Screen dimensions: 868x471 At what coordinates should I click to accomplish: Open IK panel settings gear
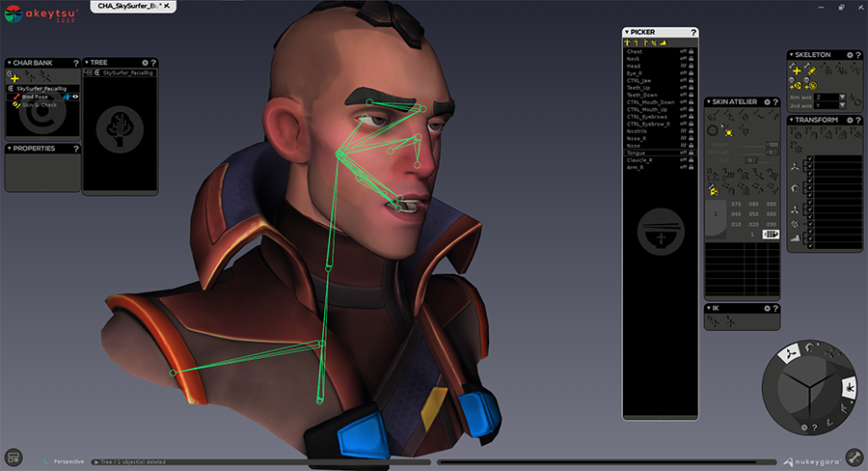tap(768, 308)
